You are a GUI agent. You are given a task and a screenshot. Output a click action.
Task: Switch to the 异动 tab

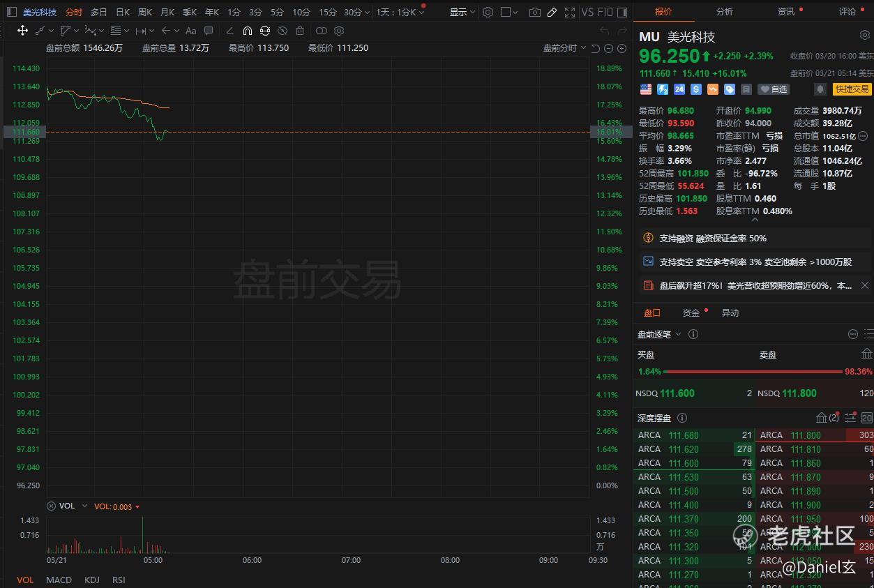coord(730,312)
